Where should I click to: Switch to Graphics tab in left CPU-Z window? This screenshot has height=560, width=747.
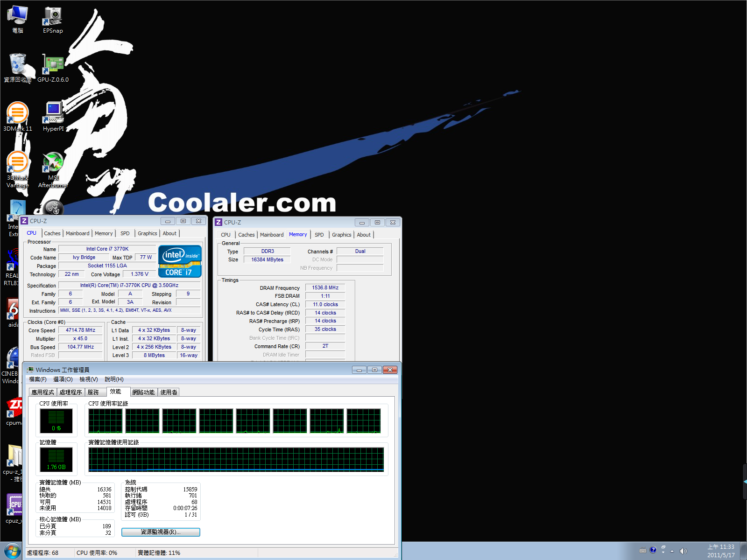pyautogui.click(x=148, y=233)
